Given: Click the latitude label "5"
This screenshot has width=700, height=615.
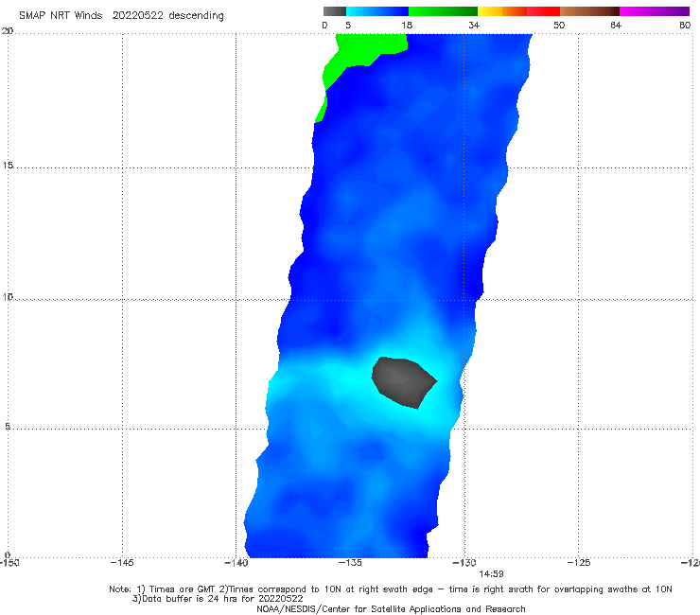Looking at the screenshot, I should click(8, 427).
